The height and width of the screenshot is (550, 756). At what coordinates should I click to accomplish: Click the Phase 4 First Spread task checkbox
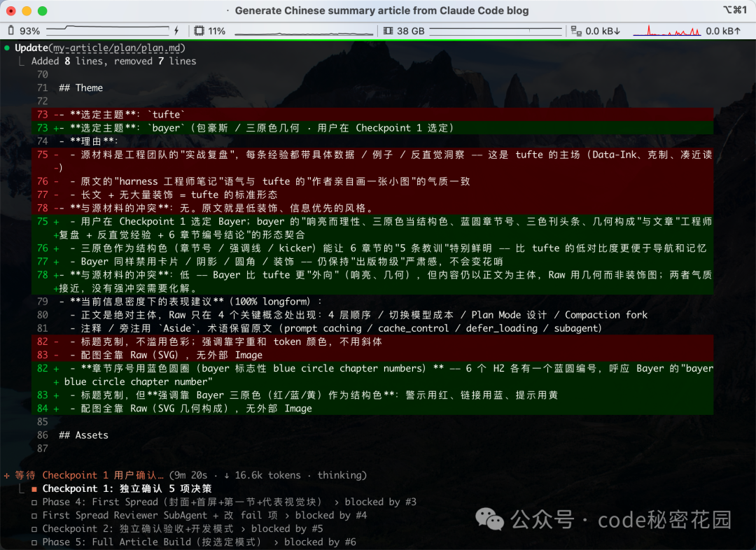(x=34, y=502)
